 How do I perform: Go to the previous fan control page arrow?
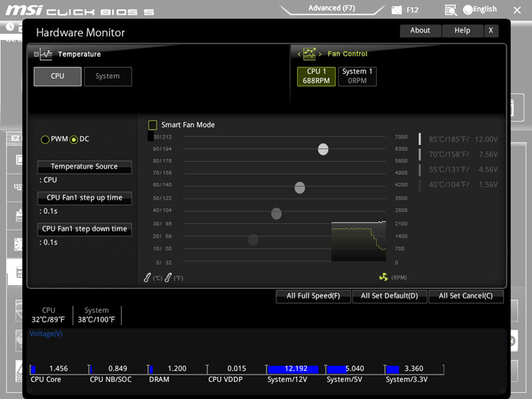point(299,54)
